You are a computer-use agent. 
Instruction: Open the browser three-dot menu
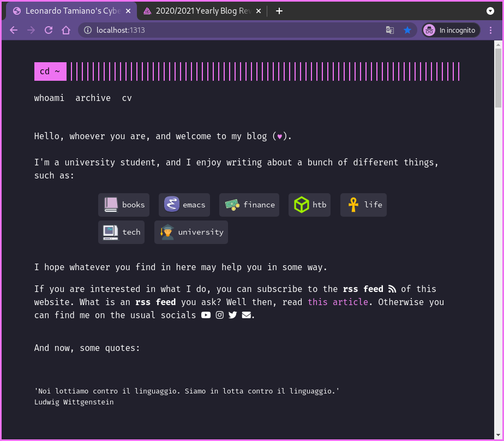(x=490, y=30)
